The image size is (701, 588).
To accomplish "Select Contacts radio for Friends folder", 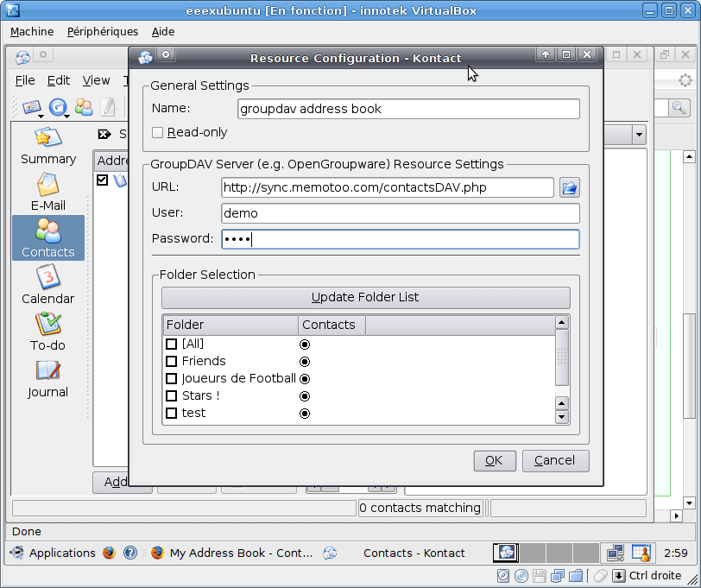I will (305, 361).
